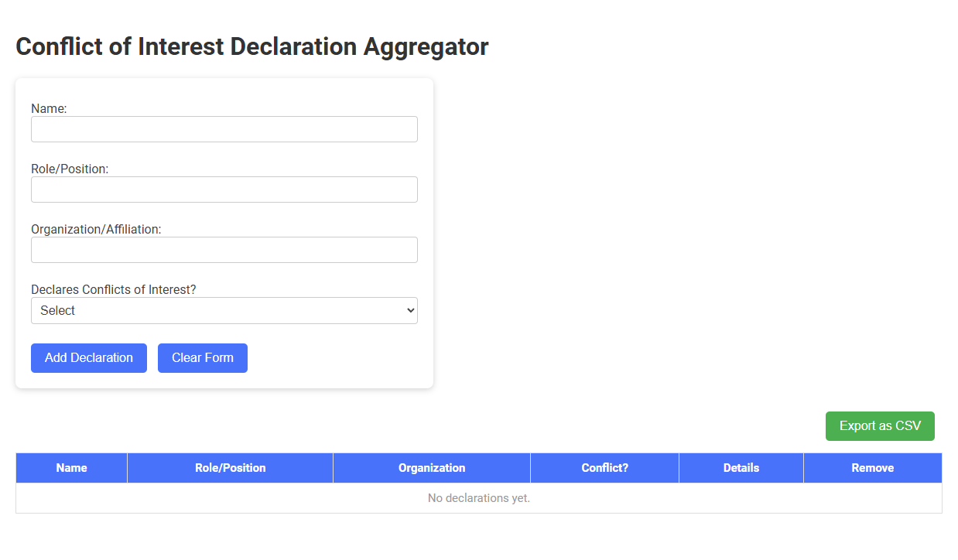Click the Remove column header
The image size is (958, 560).
click(872, 467)
